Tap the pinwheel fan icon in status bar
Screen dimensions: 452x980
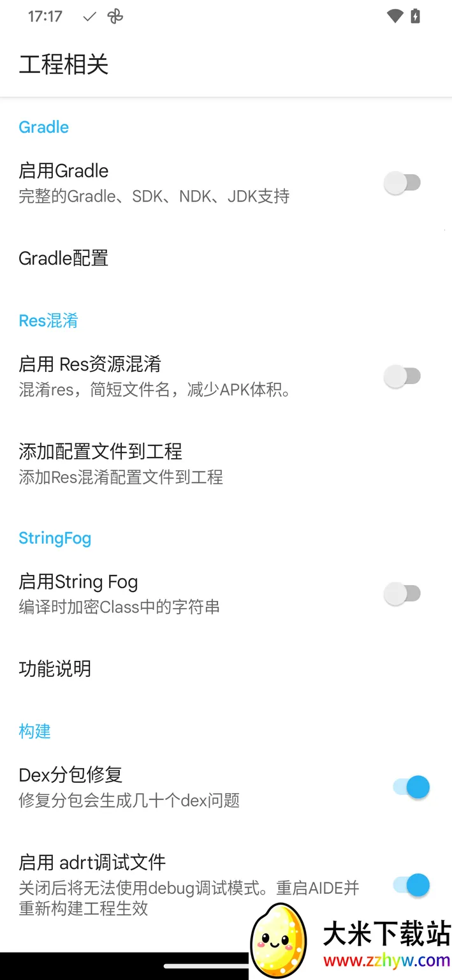[x=115, y=17]
